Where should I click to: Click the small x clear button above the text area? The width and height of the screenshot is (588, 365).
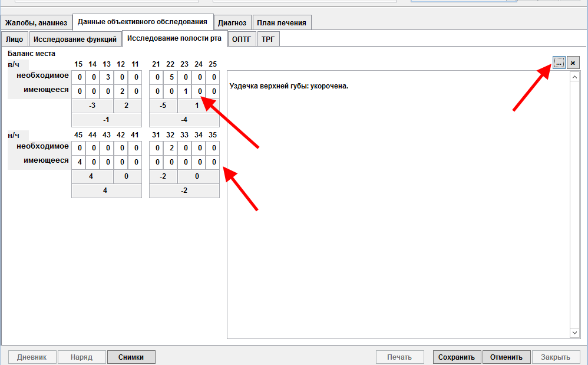(573, 63)
